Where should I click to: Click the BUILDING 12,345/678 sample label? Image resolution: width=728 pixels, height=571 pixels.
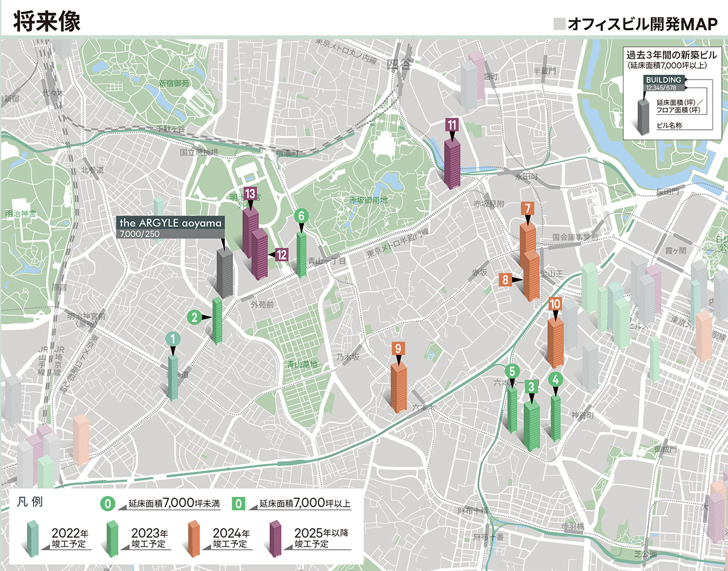(664, 84)
